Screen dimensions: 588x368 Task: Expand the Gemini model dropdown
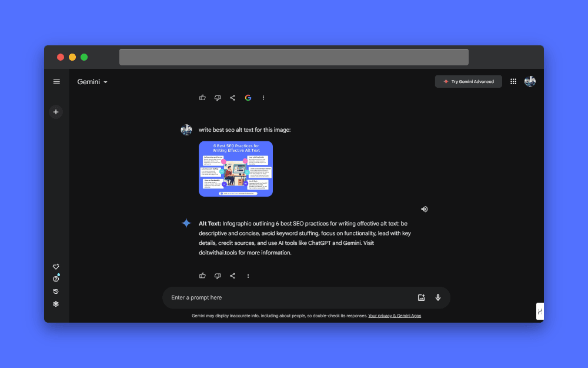coord(92,82)
